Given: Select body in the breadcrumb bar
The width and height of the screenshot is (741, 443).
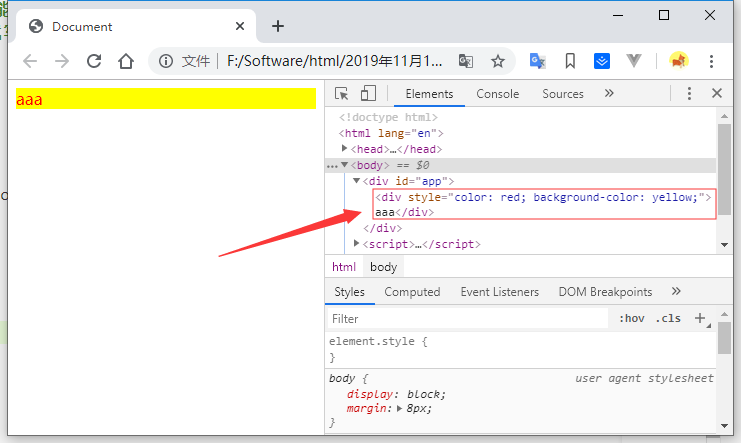Looking at the screenshot, I should coord(383,267).
